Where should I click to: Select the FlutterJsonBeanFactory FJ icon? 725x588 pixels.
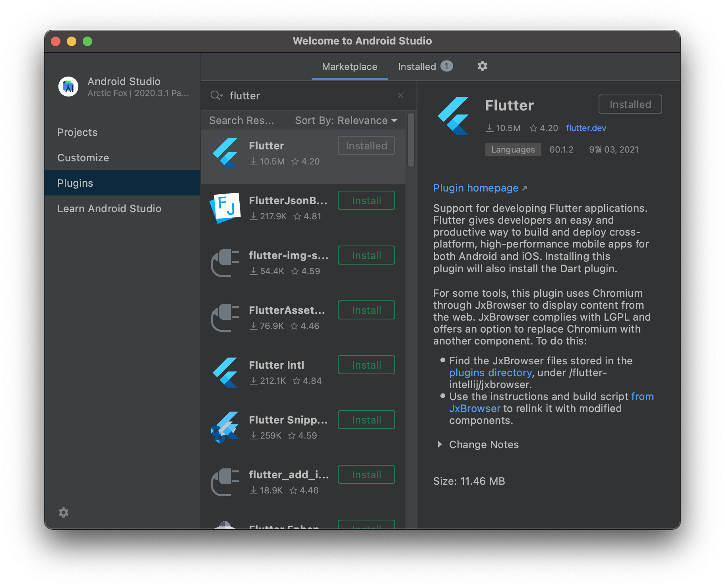pos(225,208)
